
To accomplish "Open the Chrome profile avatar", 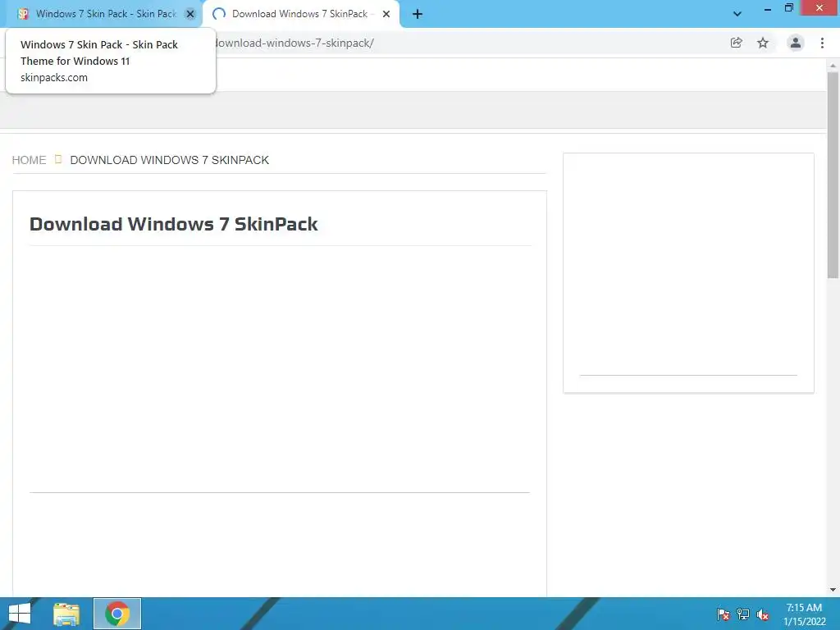I will (796, 43).
